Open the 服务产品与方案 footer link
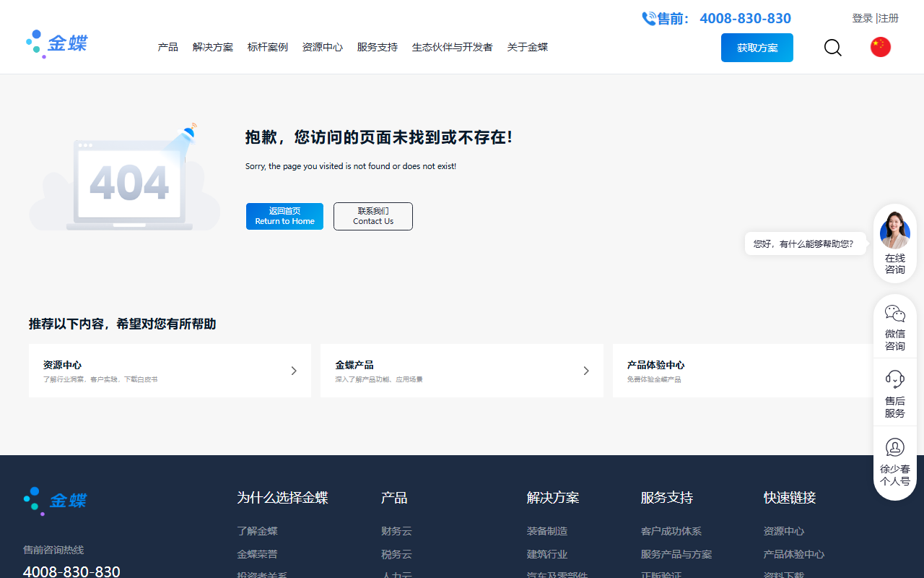Screen dimensions: 924x578 tap(676, 554)
